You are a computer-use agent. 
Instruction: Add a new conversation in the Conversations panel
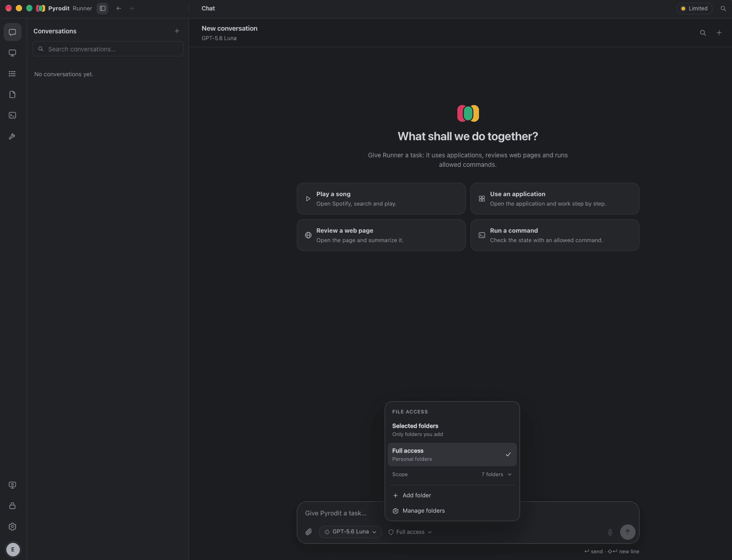[x=177, y=31]
